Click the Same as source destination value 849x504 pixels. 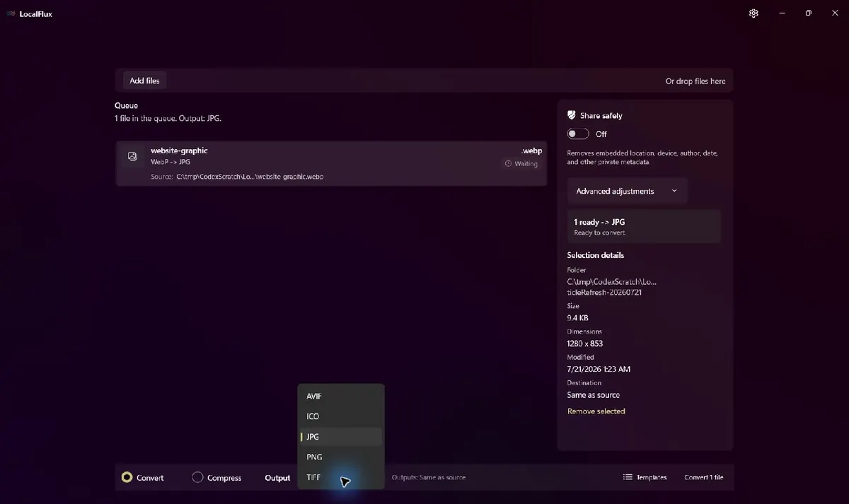[x=593, y=395]
